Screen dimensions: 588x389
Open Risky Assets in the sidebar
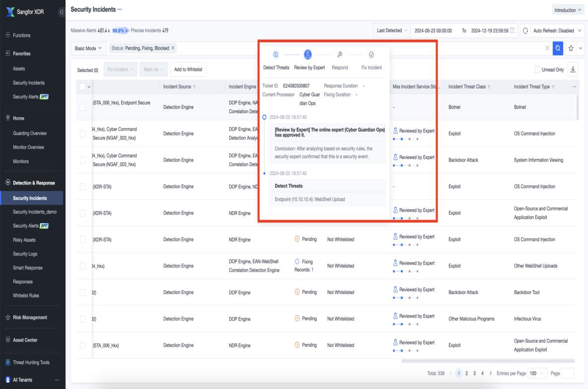click(x=24, y=240)
